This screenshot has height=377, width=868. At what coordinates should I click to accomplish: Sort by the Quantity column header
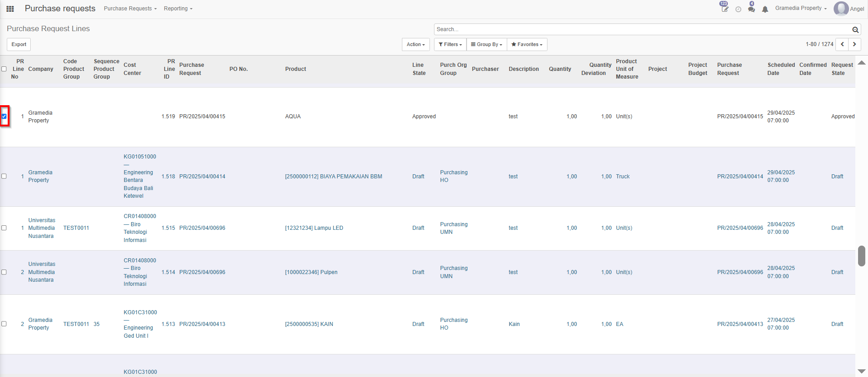(x=560, y=69)
